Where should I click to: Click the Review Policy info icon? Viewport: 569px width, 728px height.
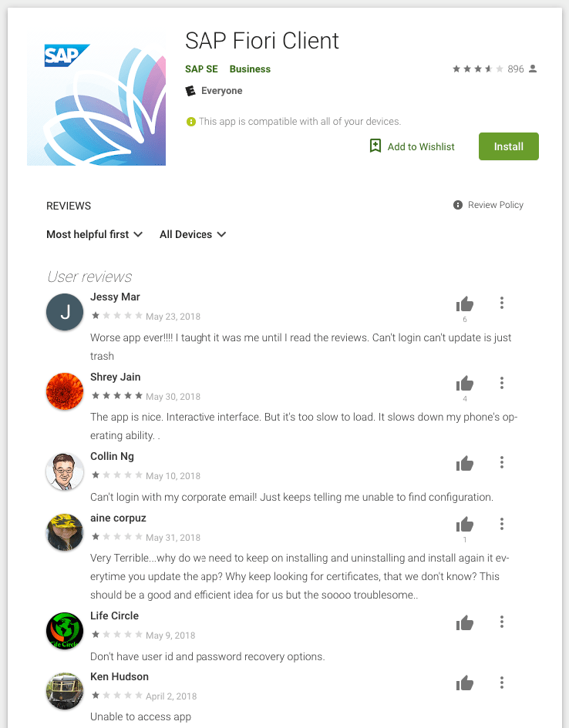coord(457,205)
